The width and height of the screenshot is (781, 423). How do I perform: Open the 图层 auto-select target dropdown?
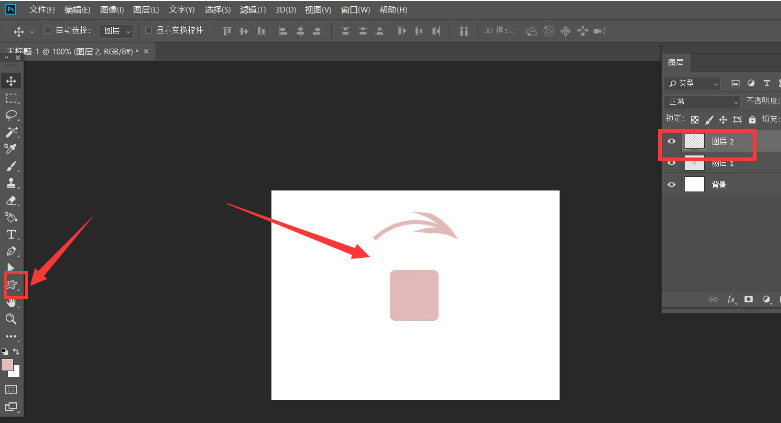click(117, 31)
